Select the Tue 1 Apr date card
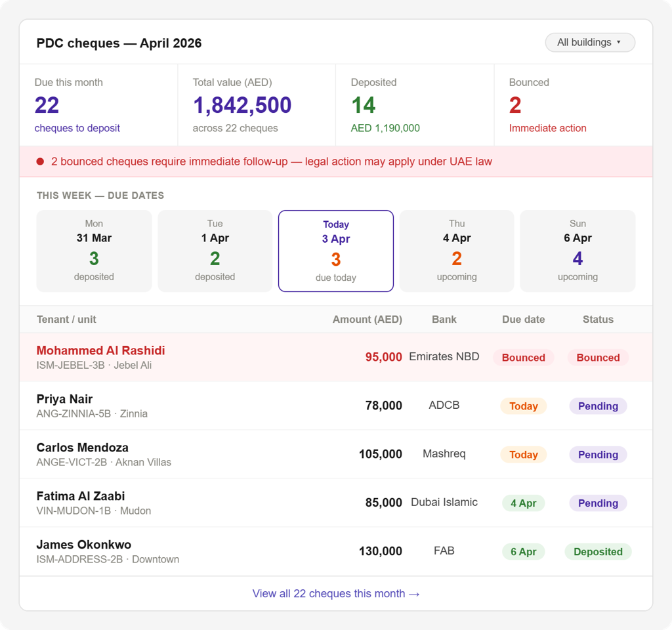 215,251
